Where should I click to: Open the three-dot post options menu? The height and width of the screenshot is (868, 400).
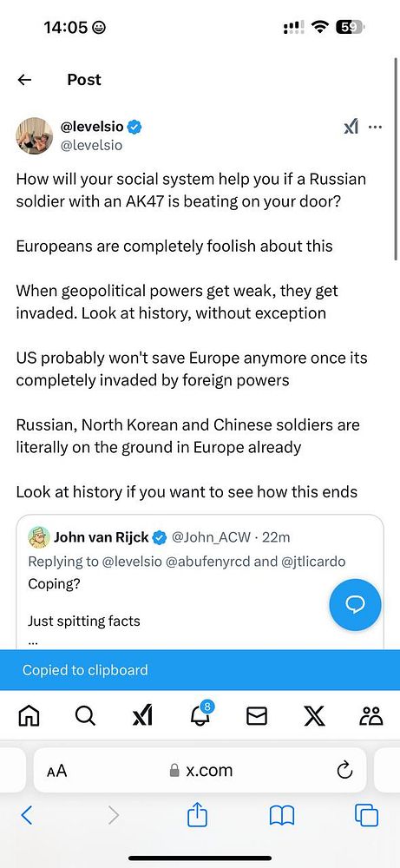tap(375, 128)
